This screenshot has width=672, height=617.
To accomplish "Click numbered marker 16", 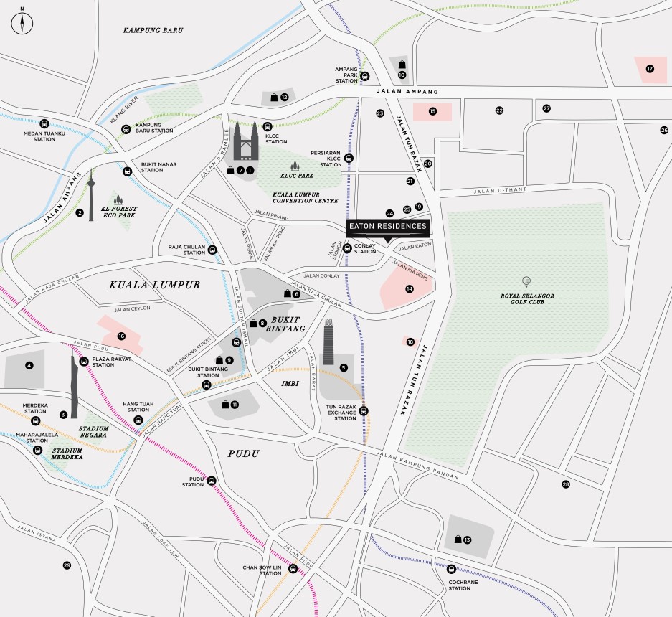I will (x=121, y=336).
